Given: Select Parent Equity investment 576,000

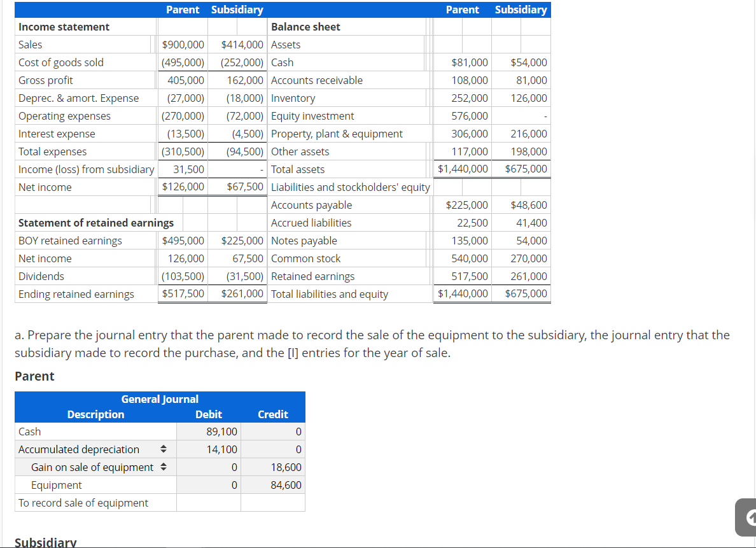Looking at the screenshot, I should coord(470,116).
